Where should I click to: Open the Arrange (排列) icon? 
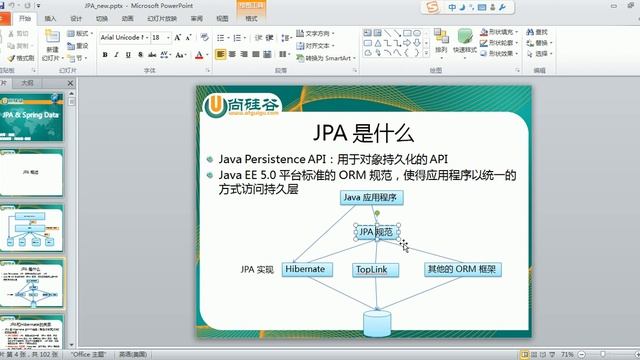pos(441,36)
